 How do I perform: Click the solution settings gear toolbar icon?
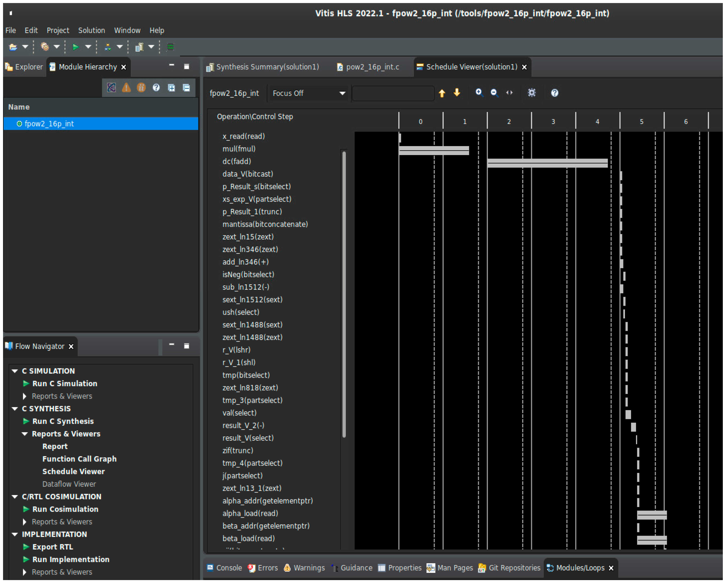[x=44, y=47]
